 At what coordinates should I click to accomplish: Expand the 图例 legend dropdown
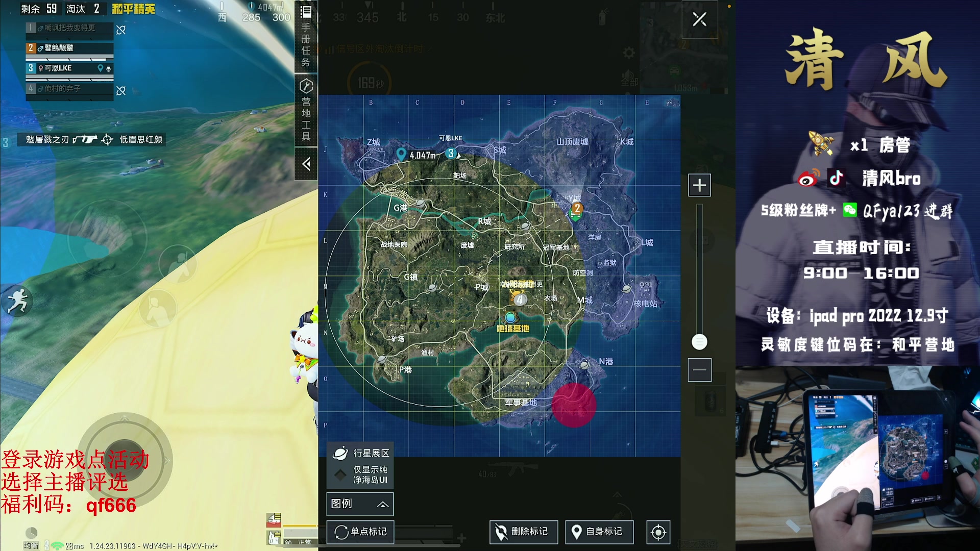(360, 504)
